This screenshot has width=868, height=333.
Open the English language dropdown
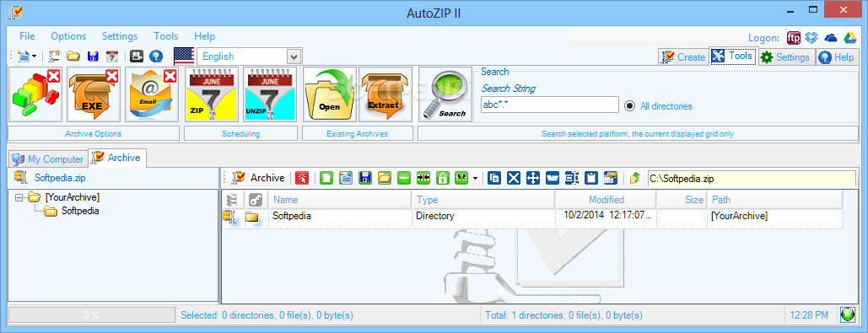(294, 56)
